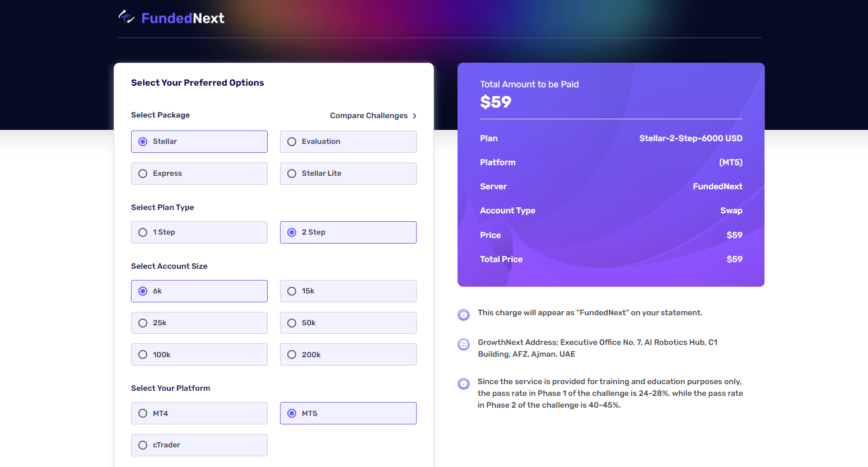Click the info icon beside statement charge note

(x=464, y=315)
